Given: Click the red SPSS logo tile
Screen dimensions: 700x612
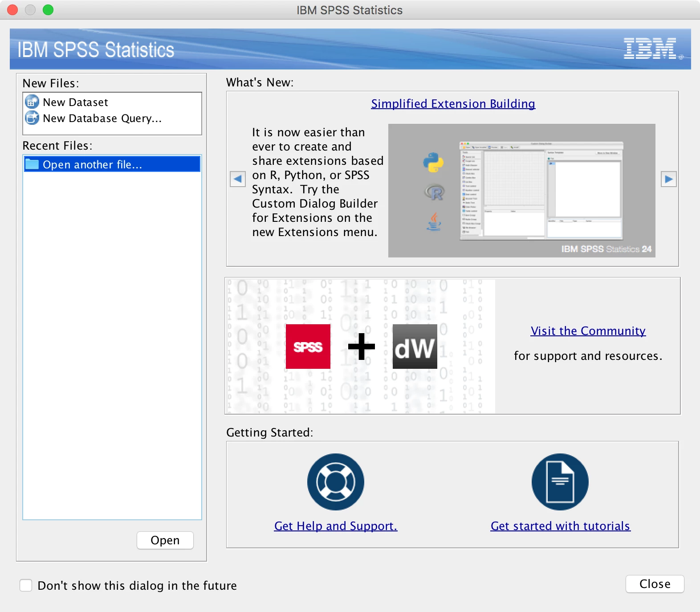Looking at the screenshot, I should click(308, 347).
